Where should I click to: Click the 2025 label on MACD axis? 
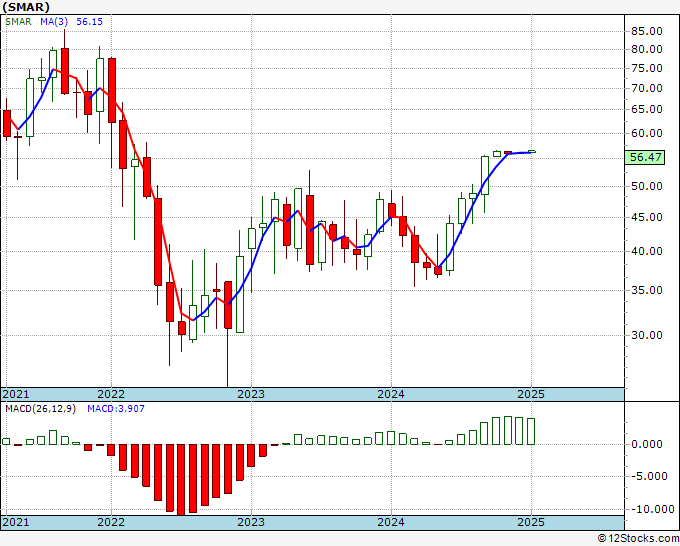pyautogui.click(x=531, y=522)
